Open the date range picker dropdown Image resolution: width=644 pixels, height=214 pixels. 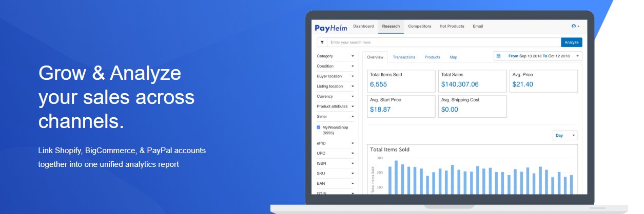[538, 56]
